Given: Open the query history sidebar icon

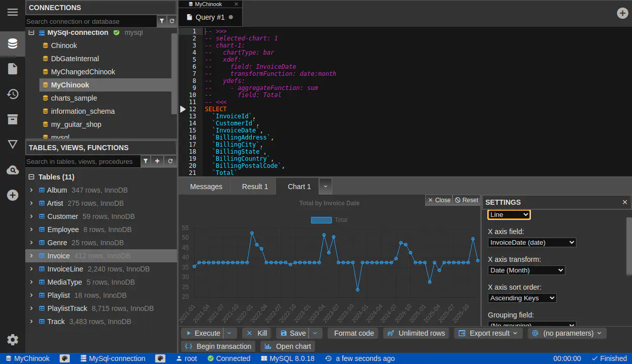Looking at the screenshot, I should pos(13,94).
